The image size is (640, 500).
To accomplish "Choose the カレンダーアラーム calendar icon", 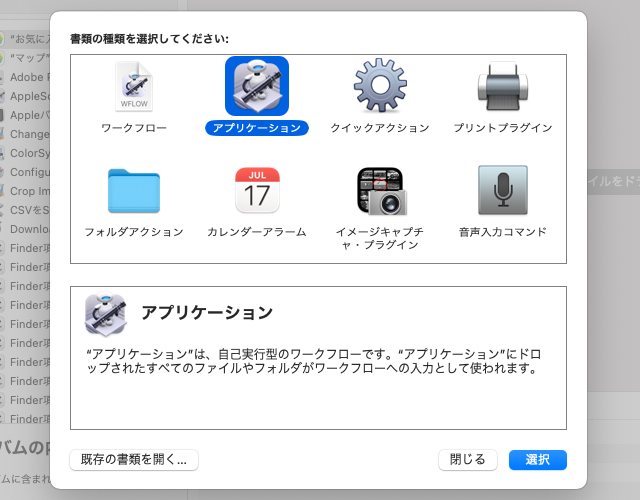I will pos(257,190).
